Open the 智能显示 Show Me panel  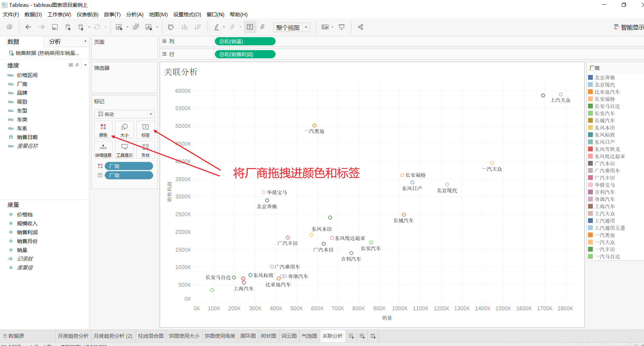tap(629, 27)
